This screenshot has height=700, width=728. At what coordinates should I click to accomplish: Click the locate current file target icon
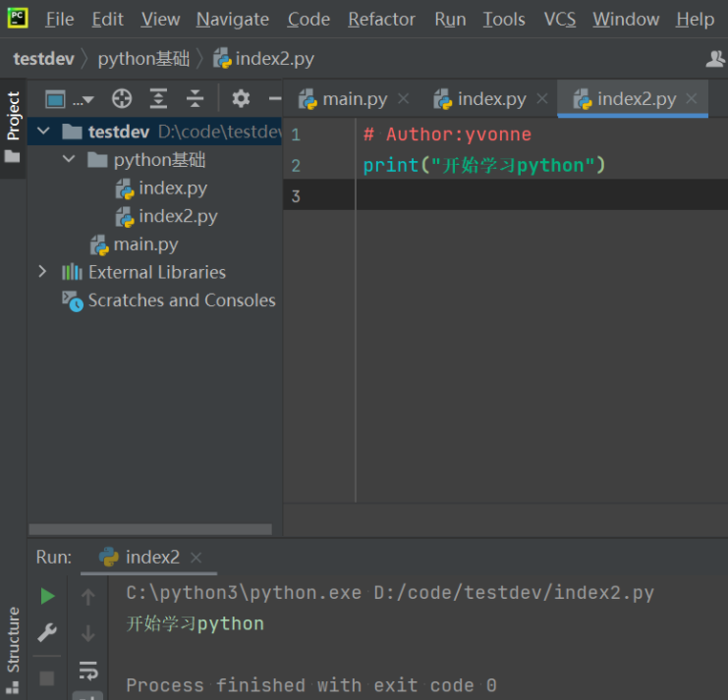point(122,98)
